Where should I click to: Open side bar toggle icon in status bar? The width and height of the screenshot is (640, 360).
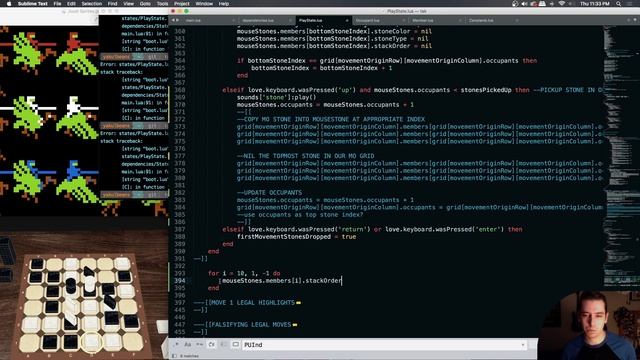(x=174, y=356)
